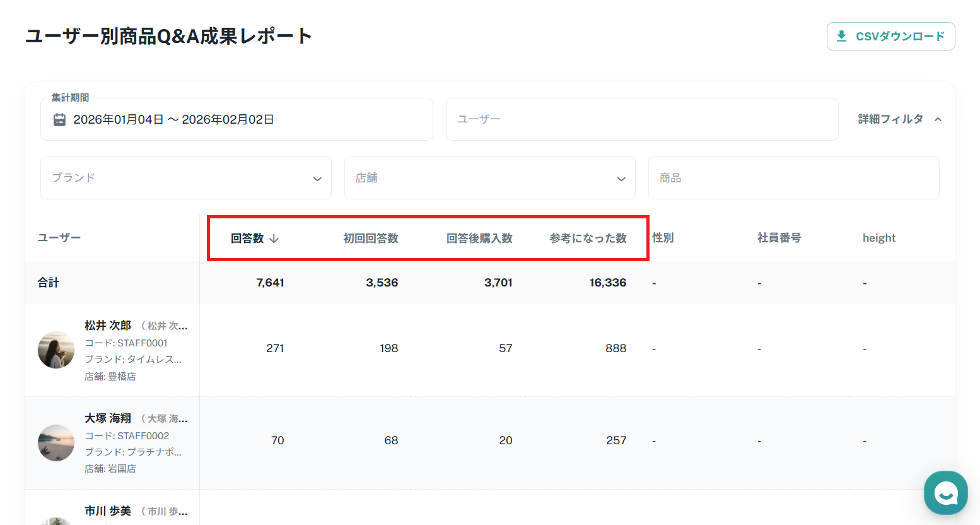Sort by 回答後購入数 column header
Screen dimensions: 980x525
(479, 239)
